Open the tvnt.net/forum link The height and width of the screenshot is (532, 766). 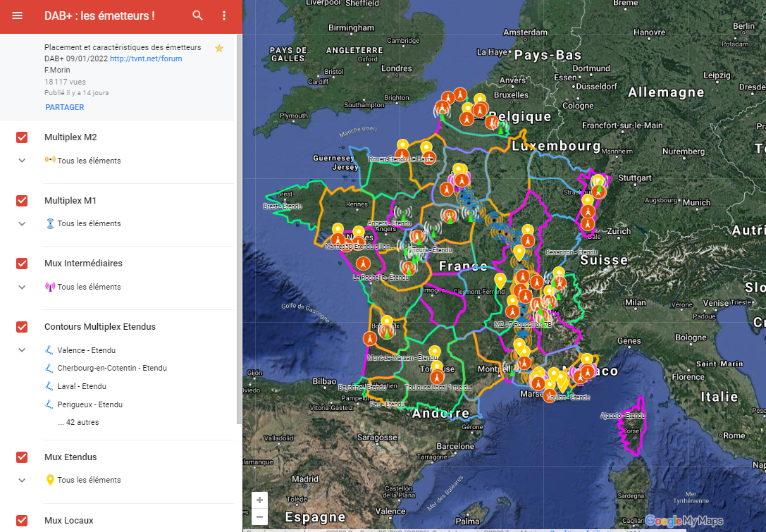146,58
